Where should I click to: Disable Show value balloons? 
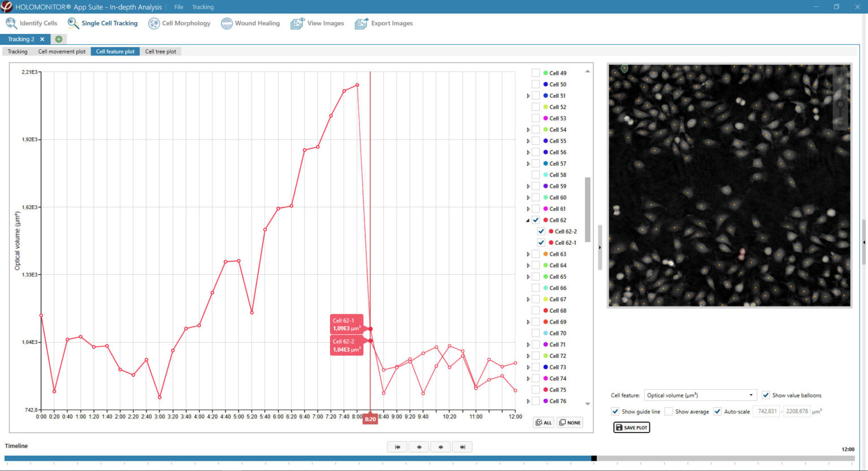click(766, 395)
